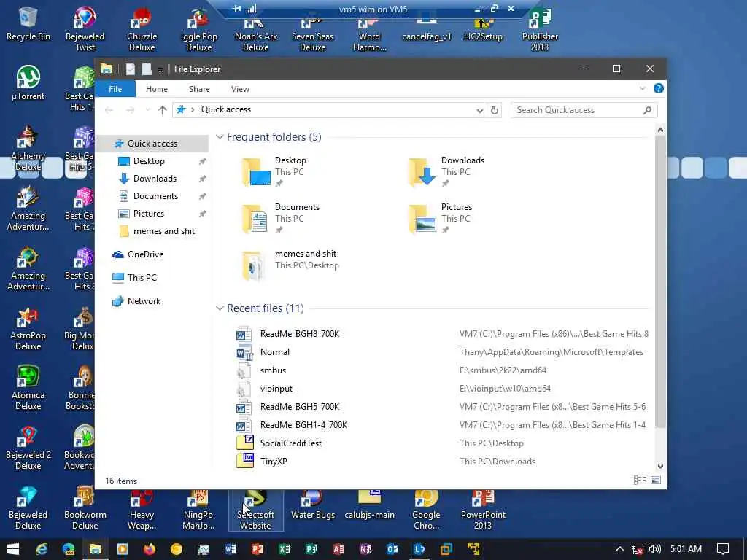This screenshot has width=747, height=560.
Task: Select PowerPoint 2013 desktop shortcut
Action: tap(483, 510)
